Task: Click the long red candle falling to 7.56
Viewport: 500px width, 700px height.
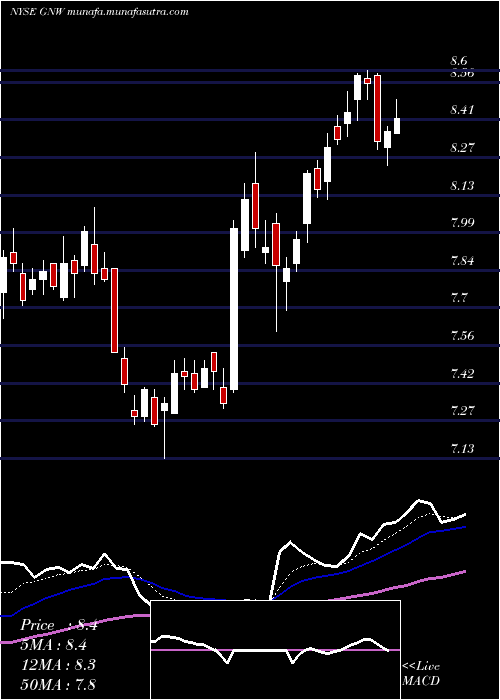Action: pos(114,310)
